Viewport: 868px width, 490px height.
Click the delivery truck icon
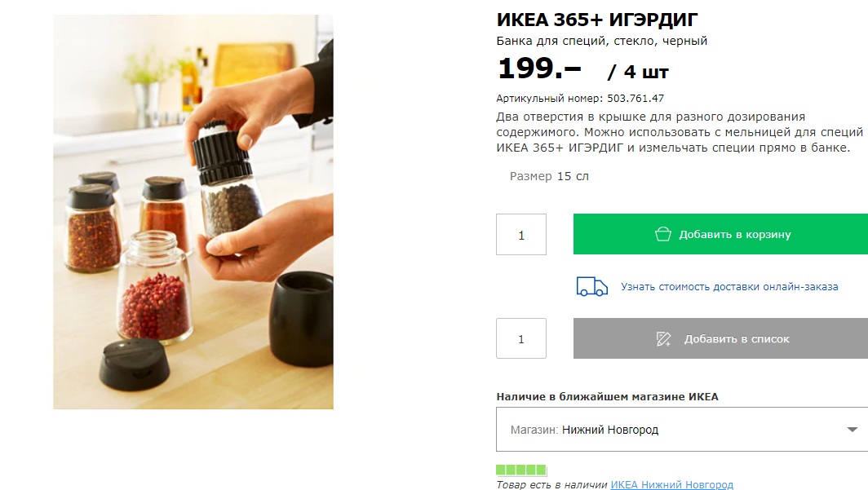coord(591,286)
